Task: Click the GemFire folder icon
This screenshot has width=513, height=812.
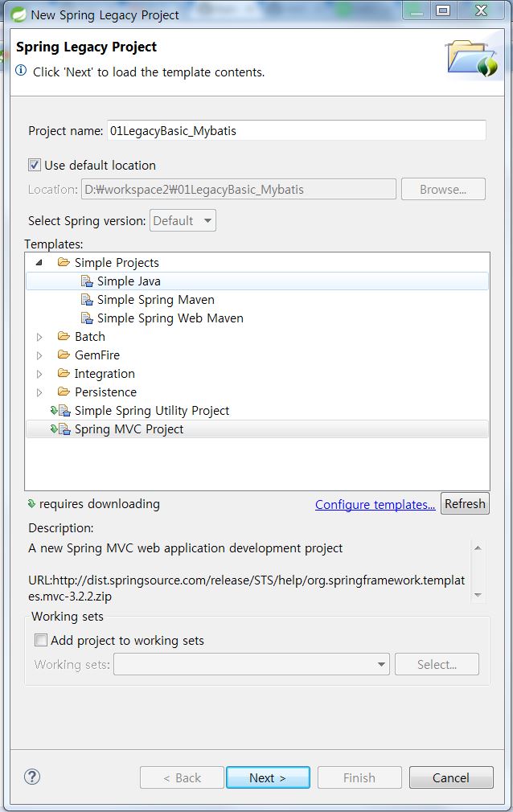Action: (x=64, y=355)
